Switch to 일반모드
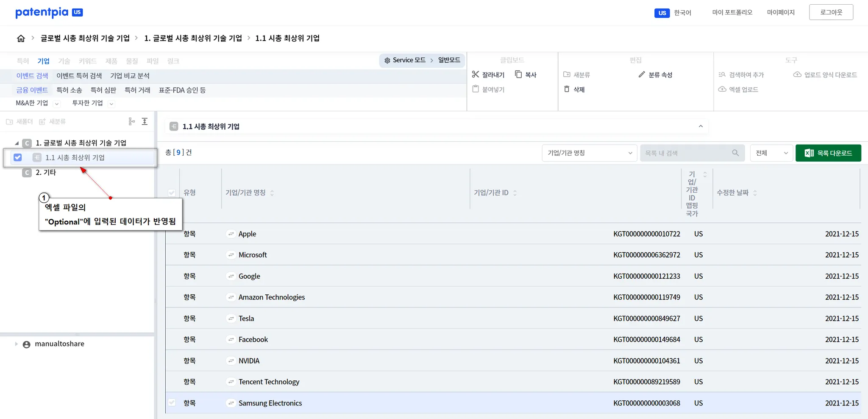 (x=449, y=60)
